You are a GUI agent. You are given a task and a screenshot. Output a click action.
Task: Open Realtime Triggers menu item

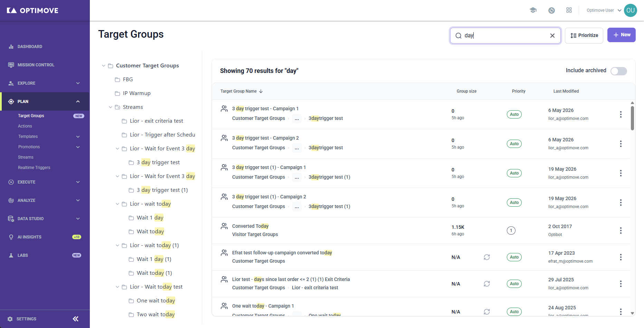[x=34, y=168]
